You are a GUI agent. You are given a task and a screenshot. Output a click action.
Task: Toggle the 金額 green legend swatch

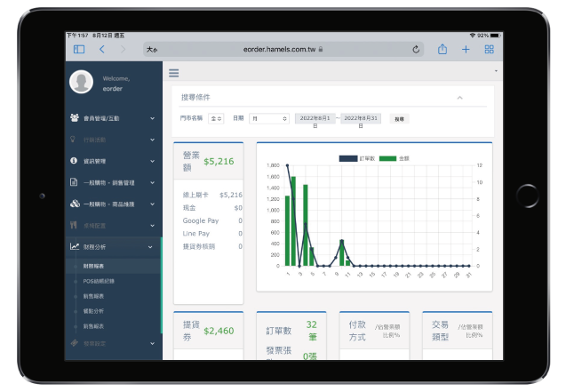click(x=388, y=158)
